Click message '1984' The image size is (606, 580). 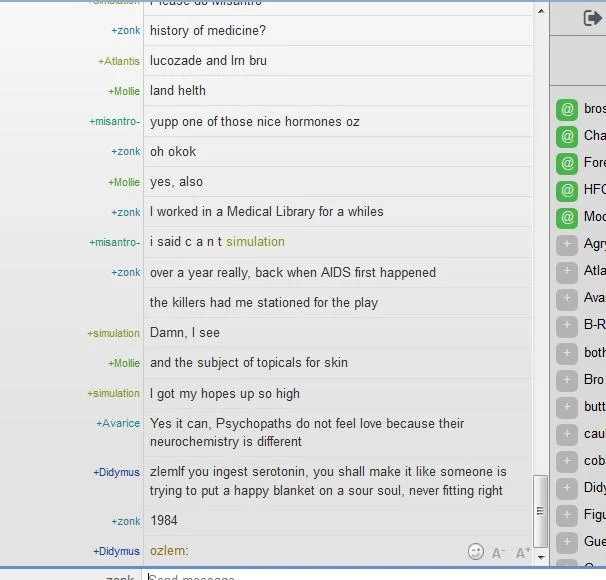pos(164,520)
